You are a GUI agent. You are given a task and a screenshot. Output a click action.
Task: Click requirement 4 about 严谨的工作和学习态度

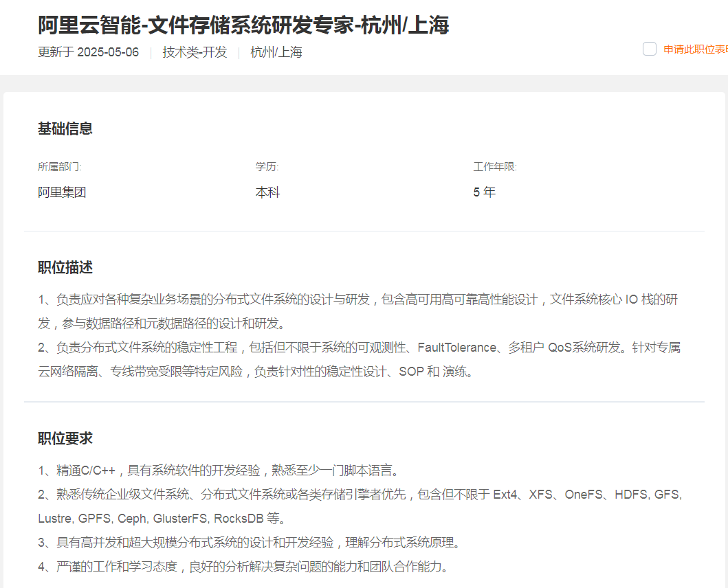[x=243, y=567]
